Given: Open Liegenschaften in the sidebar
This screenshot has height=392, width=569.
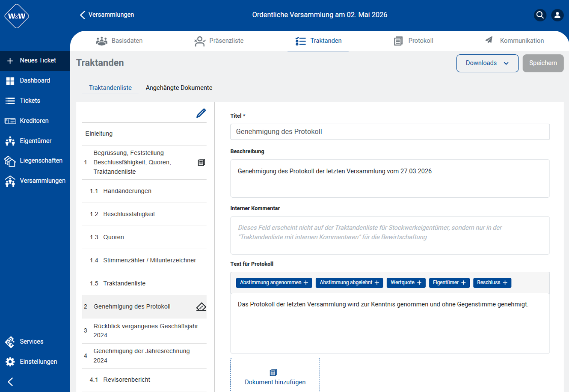Looking at the screenshot, I should click(41, 160).
